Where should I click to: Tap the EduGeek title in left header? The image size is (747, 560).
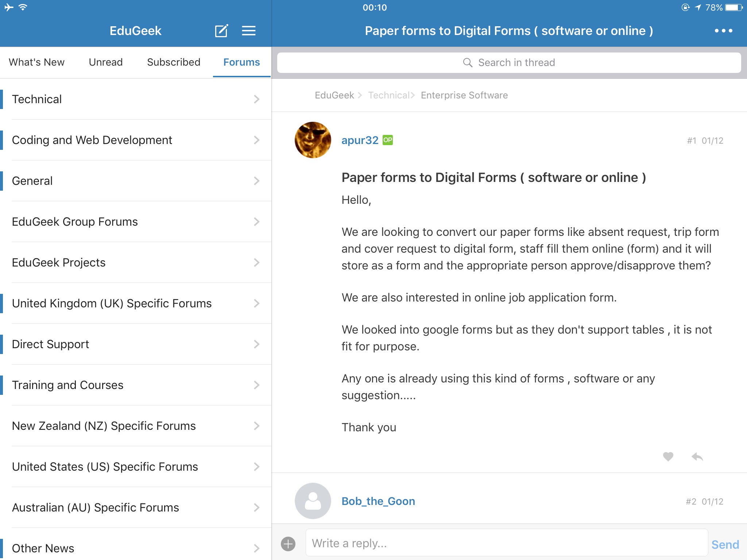[x=135, y=31]
